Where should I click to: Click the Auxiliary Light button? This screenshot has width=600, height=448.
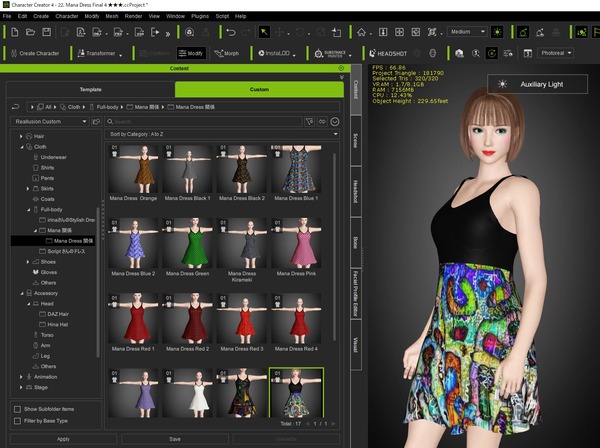click(537, 84)
